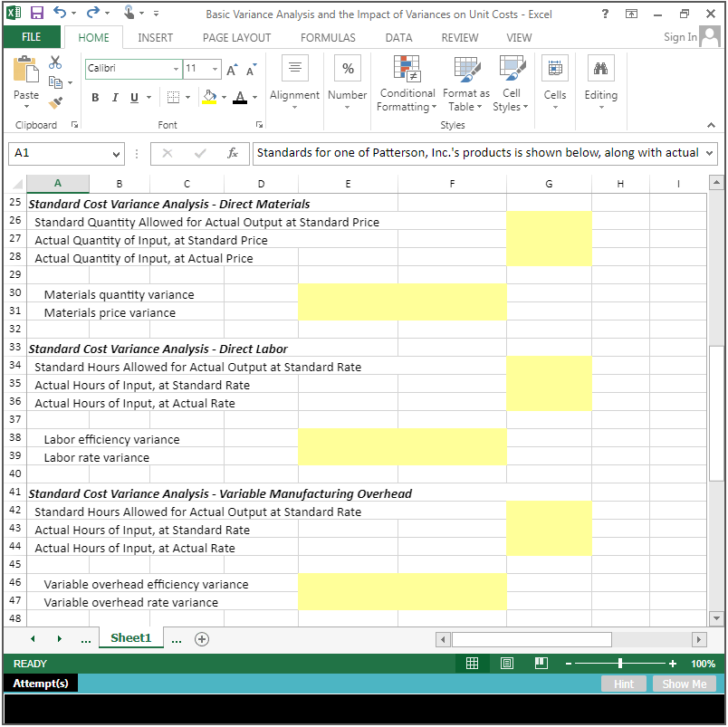Open the Calibri font name dropdown
Viewport: 728px width, 727px height.
coord(176,69)
